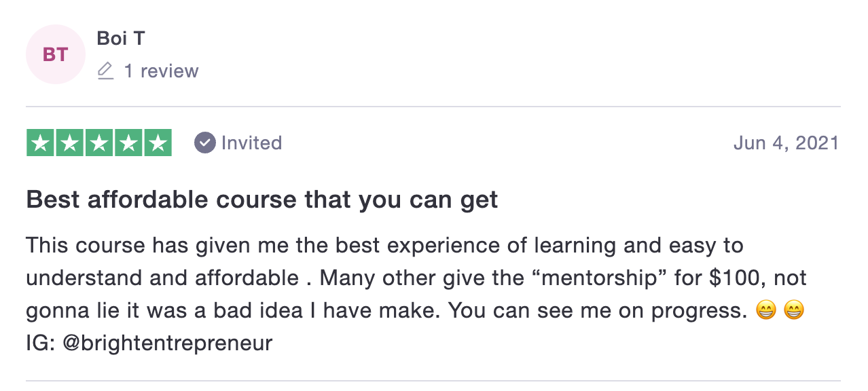Click the second green rating star
Screen dimensions: 868x391
tap(70, 143)
